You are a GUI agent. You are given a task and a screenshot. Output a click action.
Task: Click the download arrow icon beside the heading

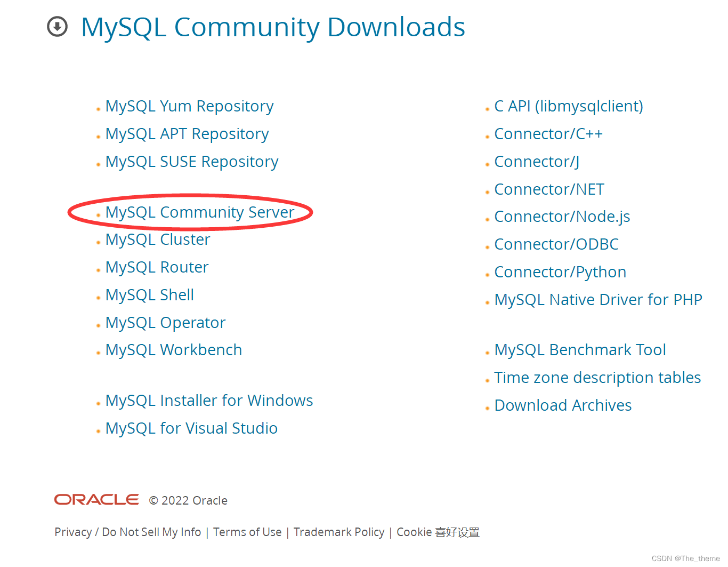click(58, 26)
